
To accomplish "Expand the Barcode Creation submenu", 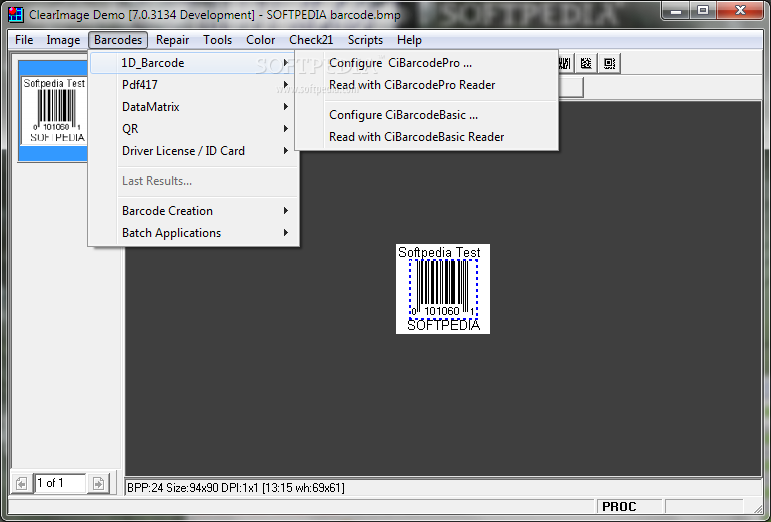I will (x=193, y=211).
